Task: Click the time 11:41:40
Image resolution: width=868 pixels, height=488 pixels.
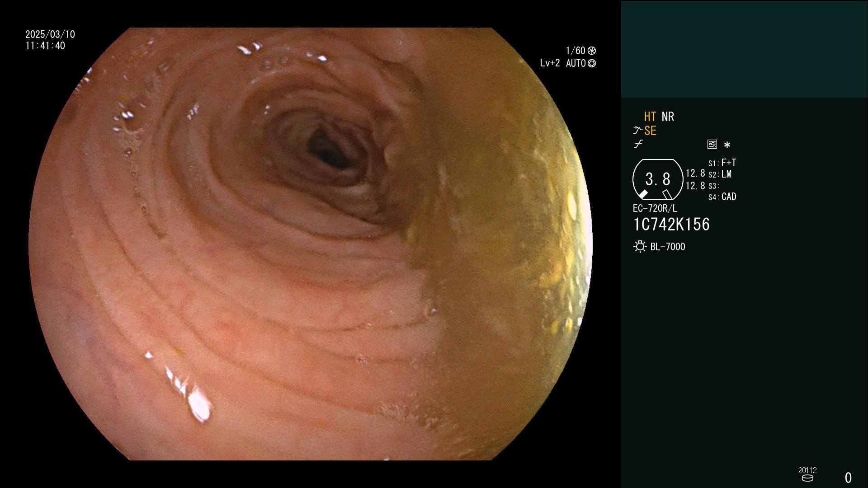Action: tap(45, 46)
